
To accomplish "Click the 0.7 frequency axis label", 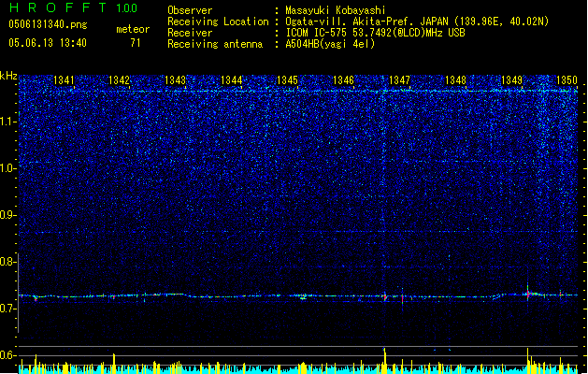I will [8, 309].
